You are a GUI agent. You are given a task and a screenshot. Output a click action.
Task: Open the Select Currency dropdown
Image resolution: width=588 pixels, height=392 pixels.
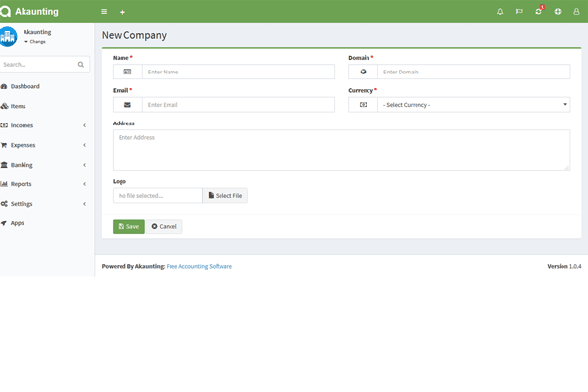[473, 105]
